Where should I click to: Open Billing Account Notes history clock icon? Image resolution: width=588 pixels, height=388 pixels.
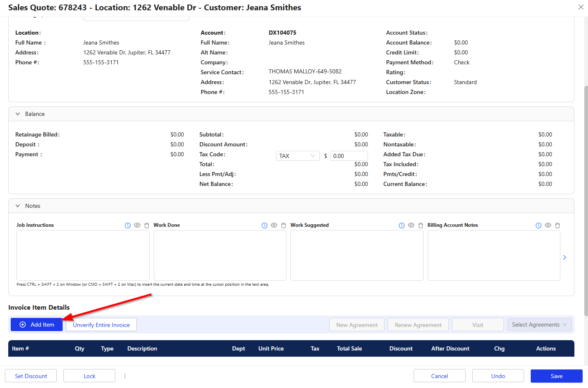539,226
